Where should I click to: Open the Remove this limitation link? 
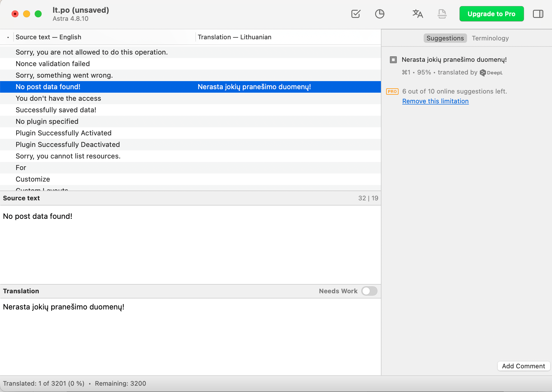[x=435, y=101]
